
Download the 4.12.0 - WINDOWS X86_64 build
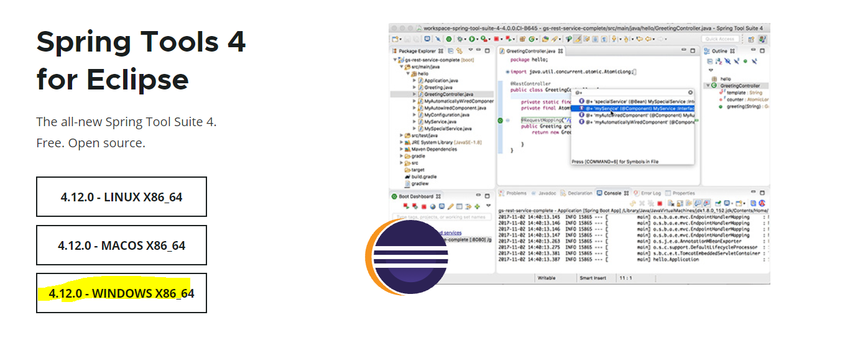point(121,293)
